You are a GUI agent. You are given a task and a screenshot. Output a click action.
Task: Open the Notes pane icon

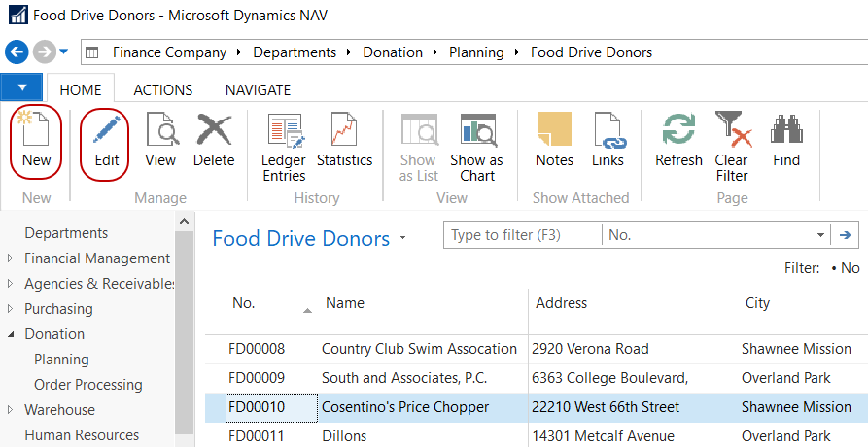[x=554, y=131]
